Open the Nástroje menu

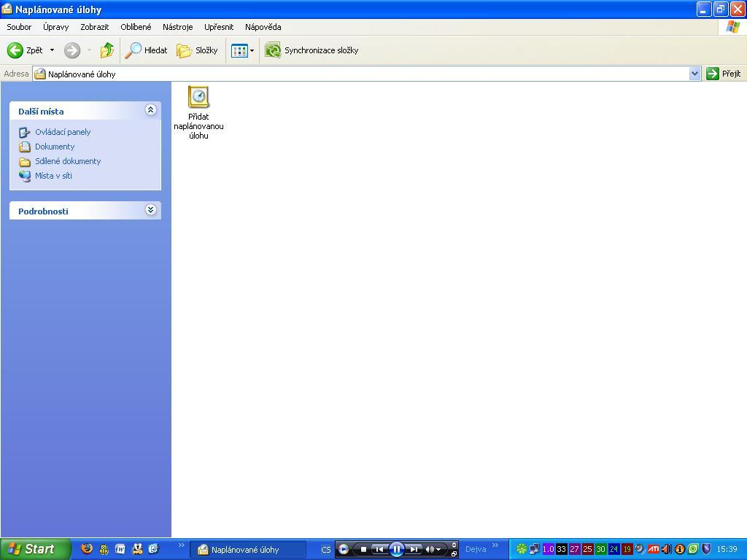pos(178,27)
